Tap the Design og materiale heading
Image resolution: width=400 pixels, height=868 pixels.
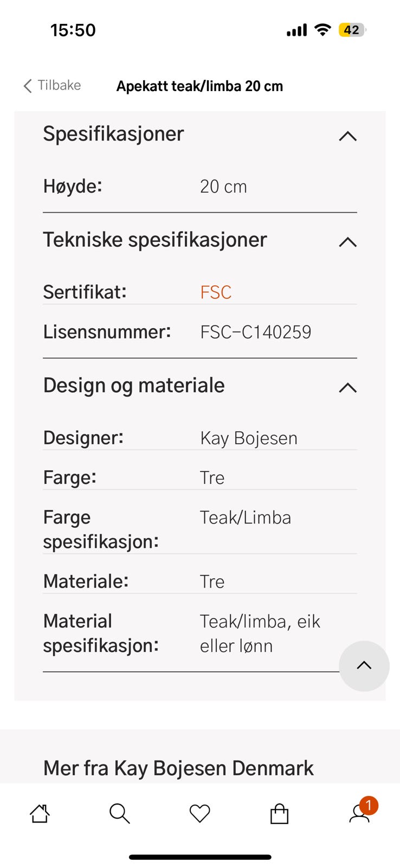tap(134, 386)
